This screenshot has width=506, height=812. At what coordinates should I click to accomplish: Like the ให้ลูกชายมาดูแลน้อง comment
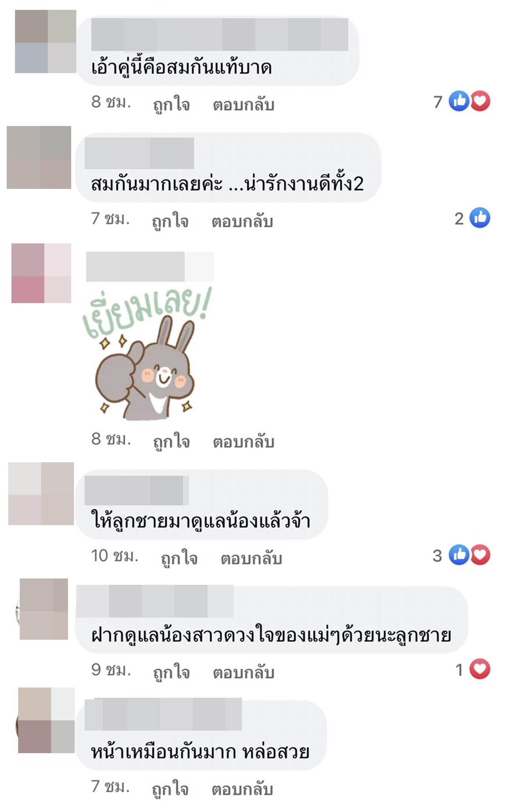click(x=179, y=558)
